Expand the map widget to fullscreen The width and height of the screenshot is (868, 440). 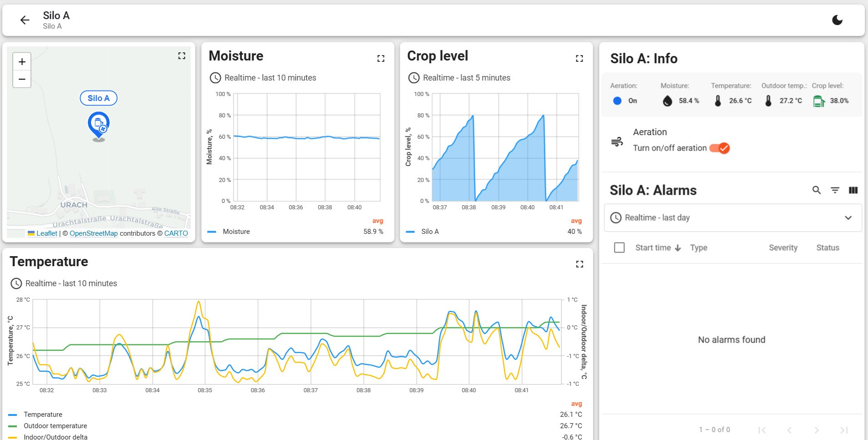pyautogui.click(x=182, y=56)
